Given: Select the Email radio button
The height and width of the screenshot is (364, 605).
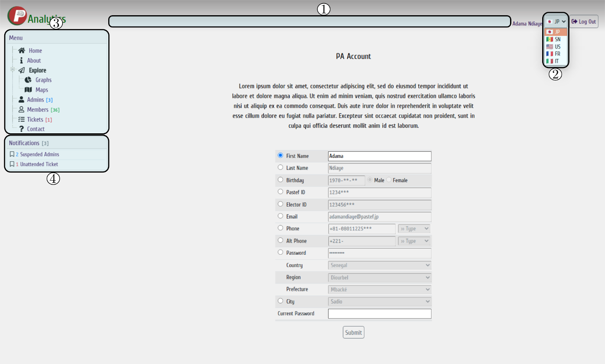Looking at the screenshot, I should tap(280, 216).
